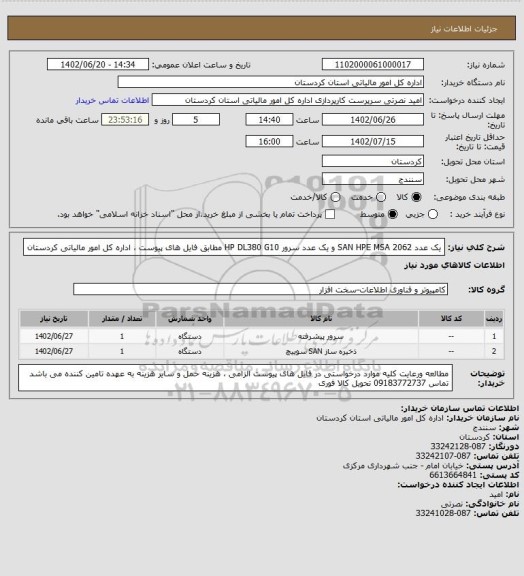Click the quantity cell in row 1

(x=122, y=336)
